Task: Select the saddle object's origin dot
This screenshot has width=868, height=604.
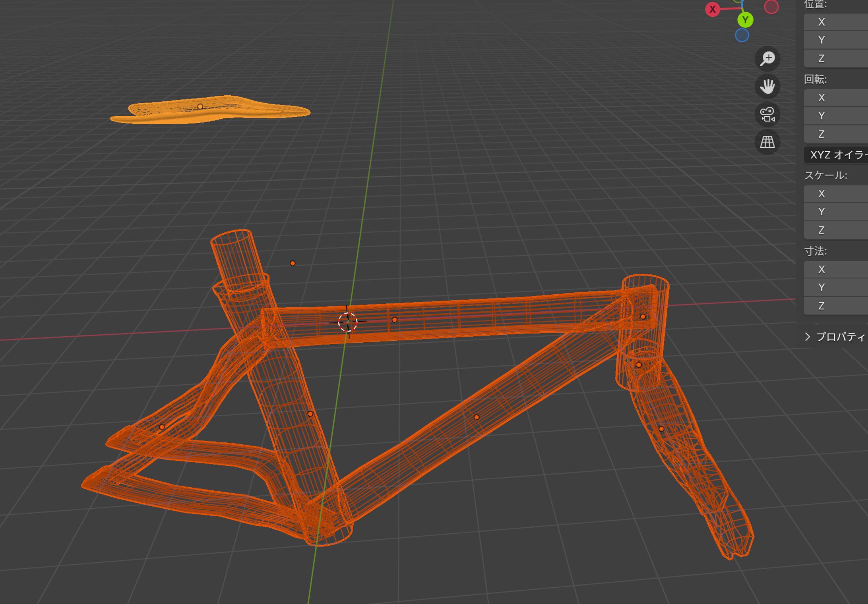Action: coord(200,106)
